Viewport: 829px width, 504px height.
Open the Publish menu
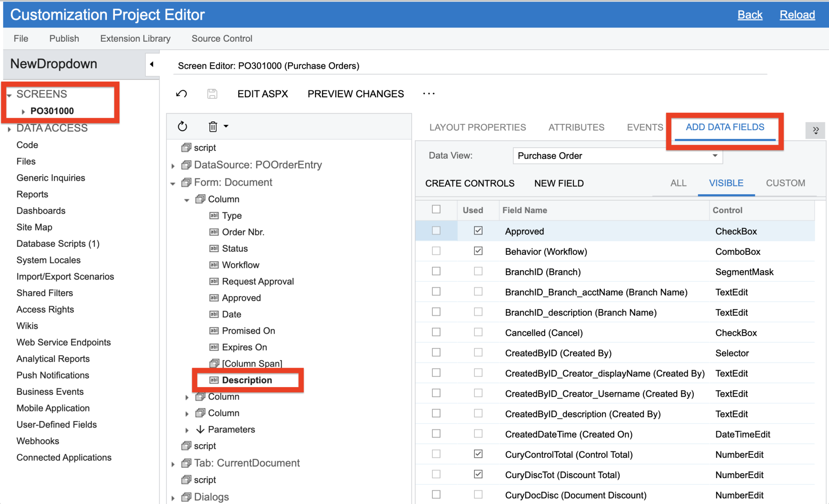64,38
